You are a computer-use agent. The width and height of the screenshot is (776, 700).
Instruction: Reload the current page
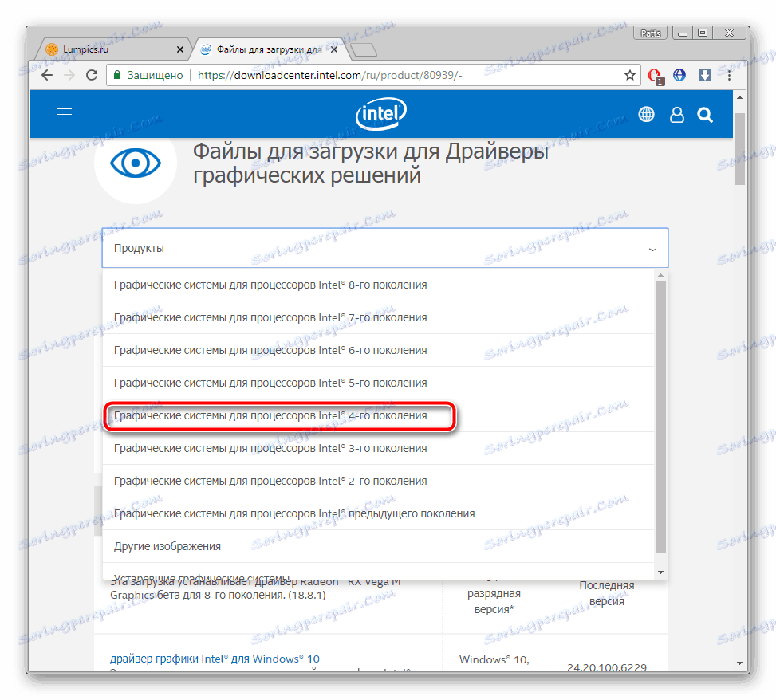tap(92, 75)
